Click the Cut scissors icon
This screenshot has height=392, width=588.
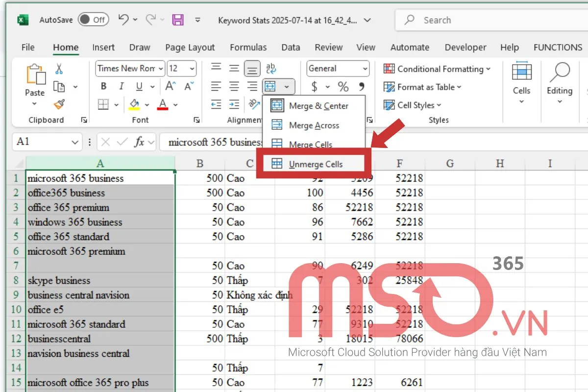pyautogui.click(x=59, y=69)
